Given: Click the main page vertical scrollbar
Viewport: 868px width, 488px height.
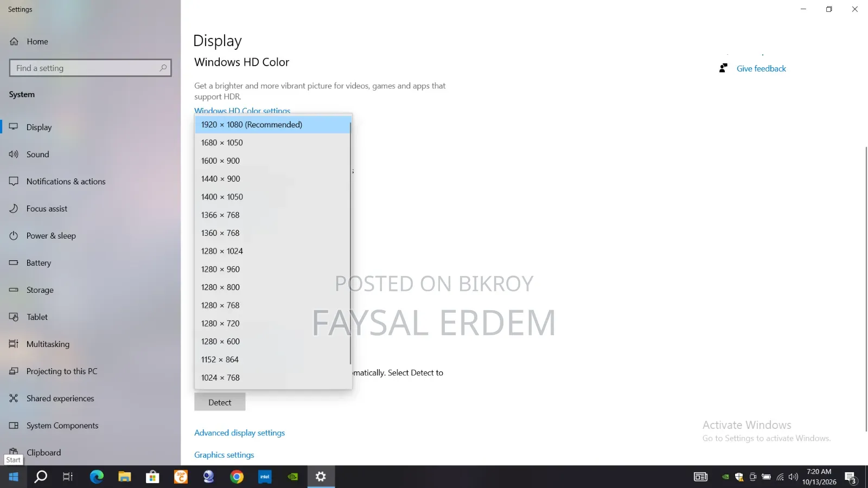Looking at the screenshot, I should click(x=866, y=288).
